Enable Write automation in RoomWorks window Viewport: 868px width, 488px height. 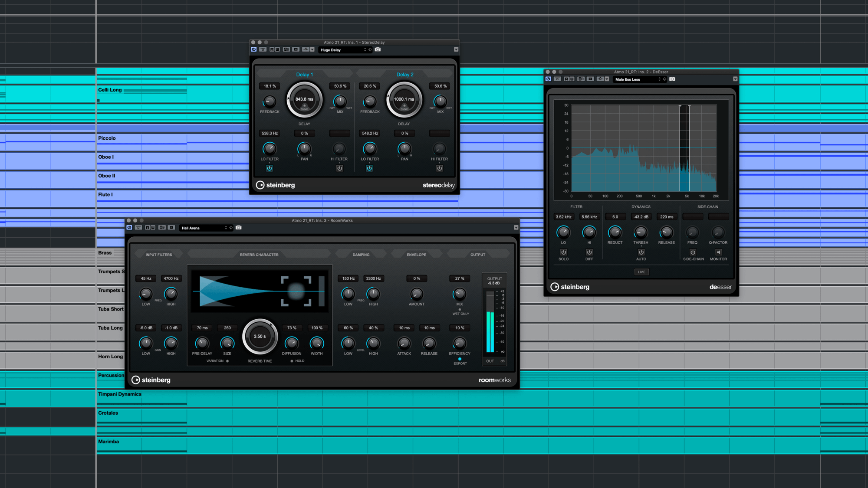coord(153,227)
